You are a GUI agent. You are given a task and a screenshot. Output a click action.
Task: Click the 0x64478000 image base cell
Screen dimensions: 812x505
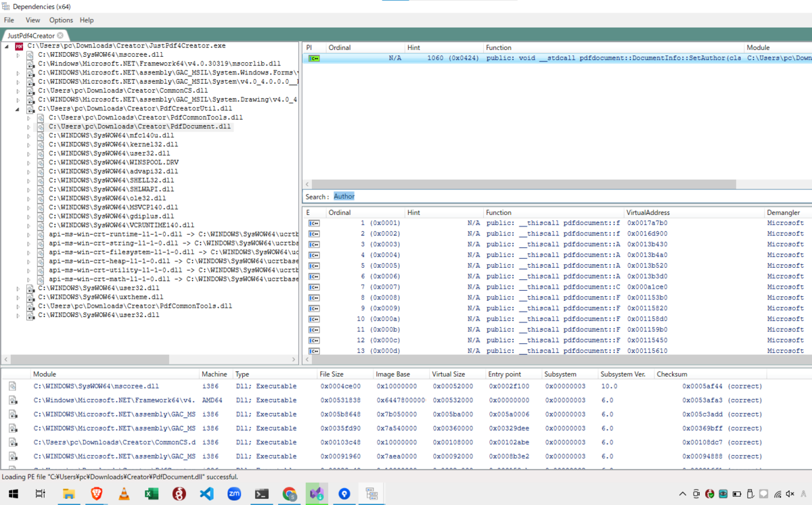tap(401, 400)
